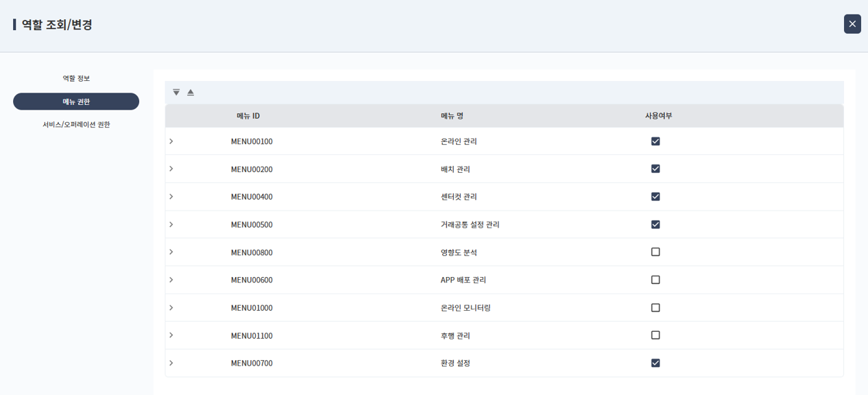
Task: Switch to 서비스/오퍼레이션 권한 tab
Action: coord(76,125)
